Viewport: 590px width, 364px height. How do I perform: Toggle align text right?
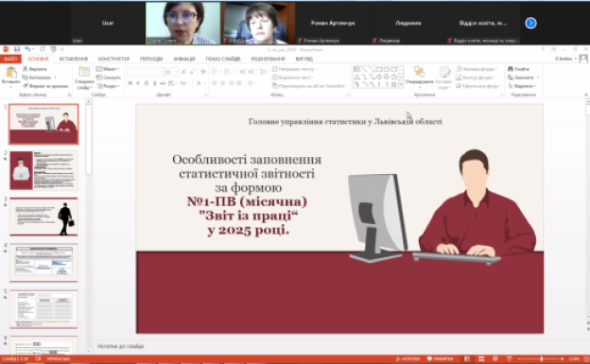[x=231, y=83]
